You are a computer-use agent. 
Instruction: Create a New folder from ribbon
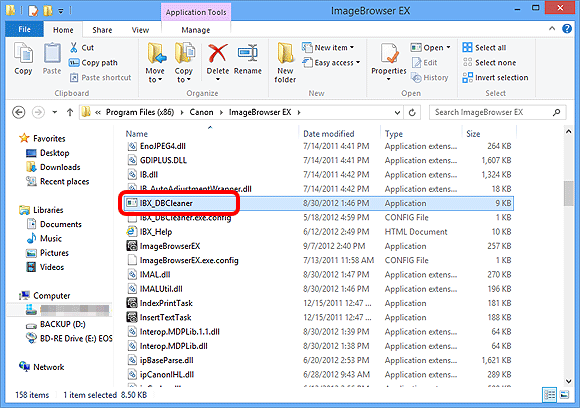click(x=285, y=63)
